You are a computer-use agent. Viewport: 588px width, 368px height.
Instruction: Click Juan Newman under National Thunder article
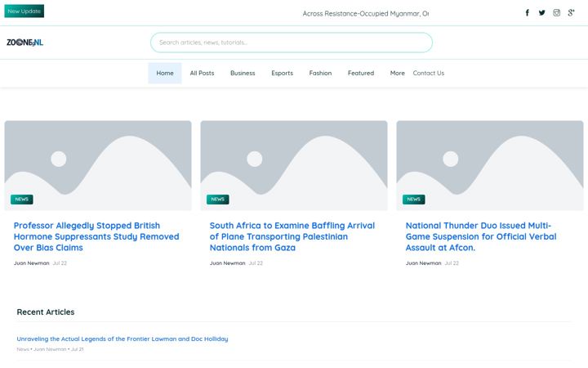pos(423,263)
